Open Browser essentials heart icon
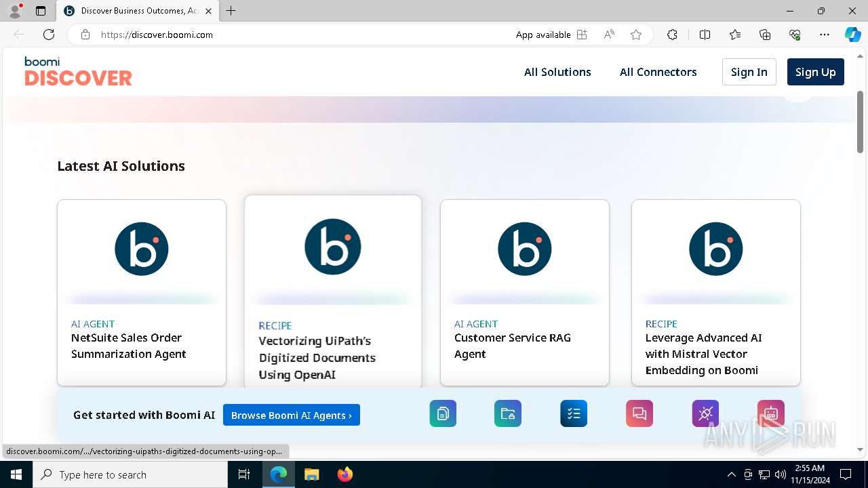This screenshot has height=488, width=868. [x=795, y=35]
